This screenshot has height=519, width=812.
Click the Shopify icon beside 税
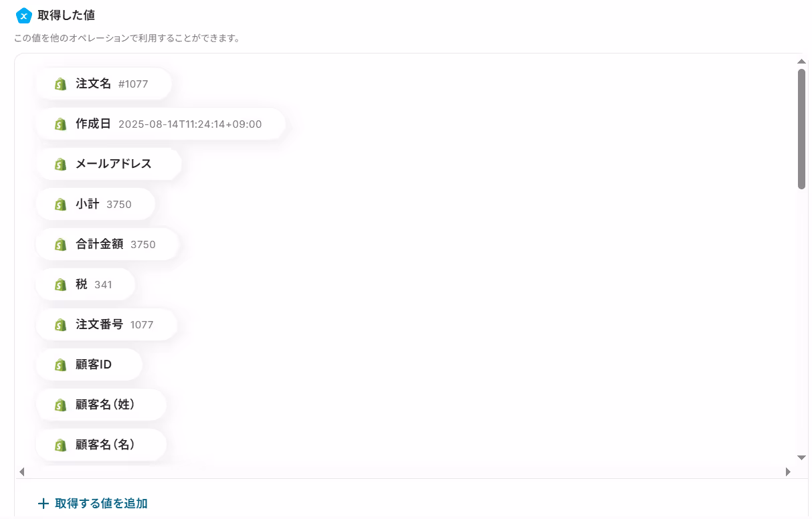tap(61, 285)
